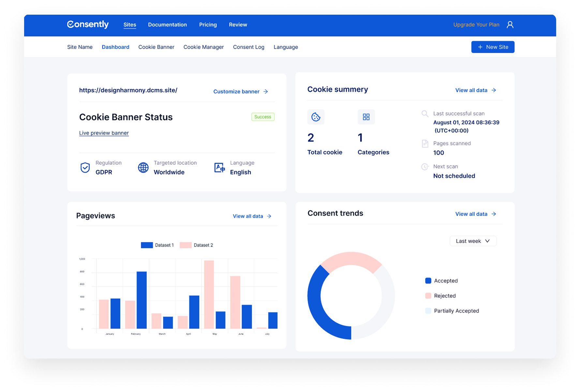
Task: Click the Categories grid icon
Action: pos(366,117)
